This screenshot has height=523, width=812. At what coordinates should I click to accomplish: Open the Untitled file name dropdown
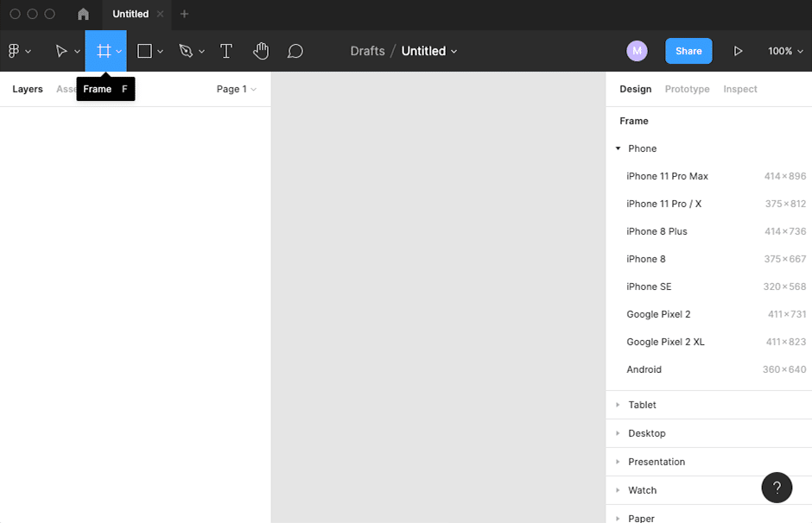pyautogui.click(x=429, y=51)
